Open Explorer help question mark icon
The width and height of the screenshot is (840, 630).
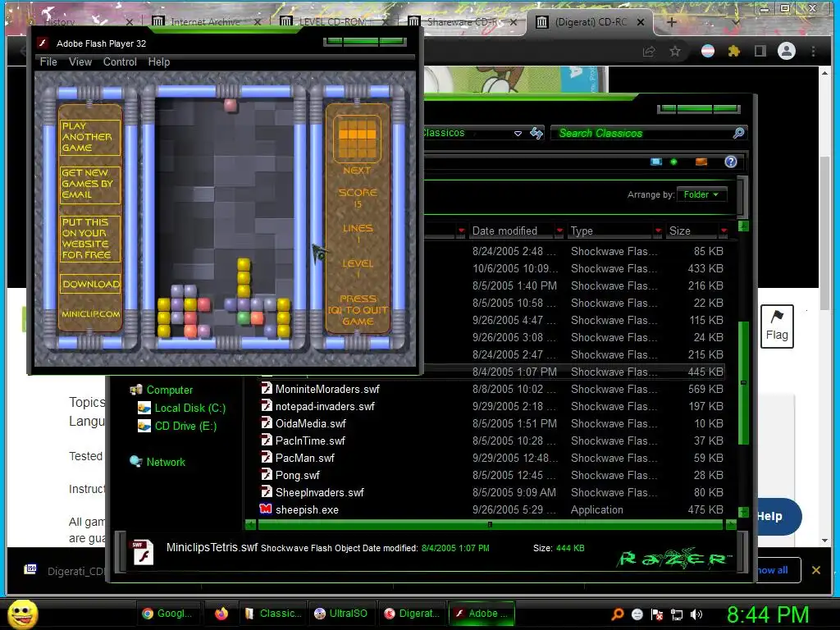click(x=731, y=162)
